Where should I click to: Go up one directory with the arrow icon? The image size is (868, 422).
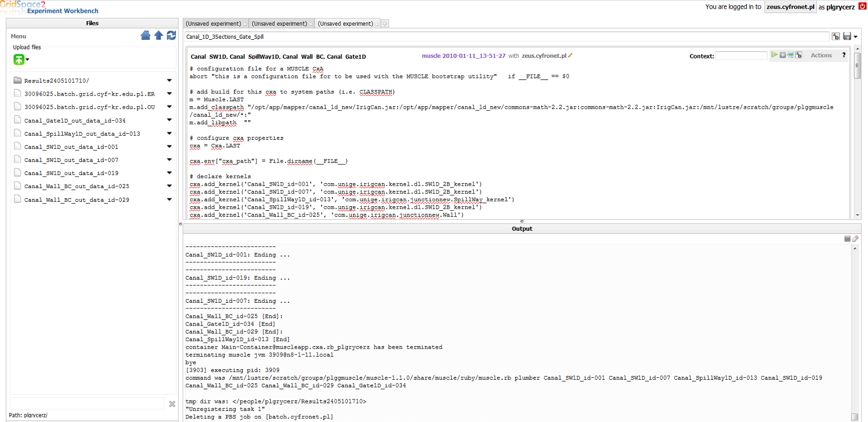[x=158, y=35]
